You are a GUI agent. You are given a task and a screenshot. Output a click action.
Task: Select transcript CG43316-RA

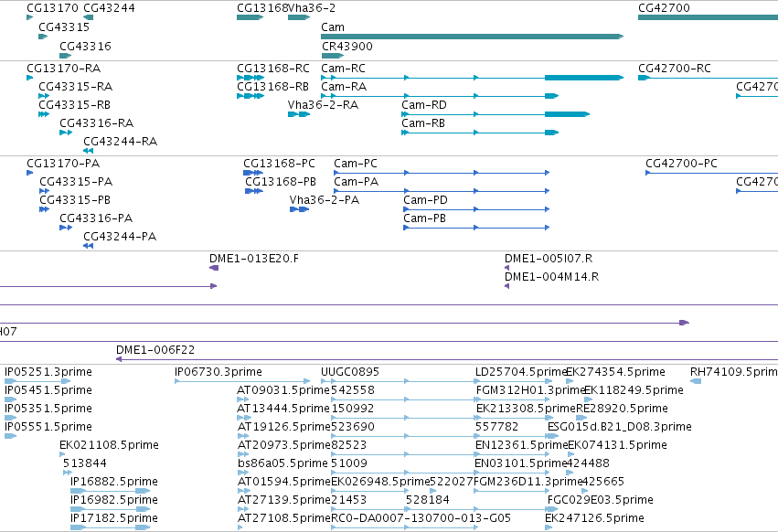pyautogui.click(x=97, y=123)
